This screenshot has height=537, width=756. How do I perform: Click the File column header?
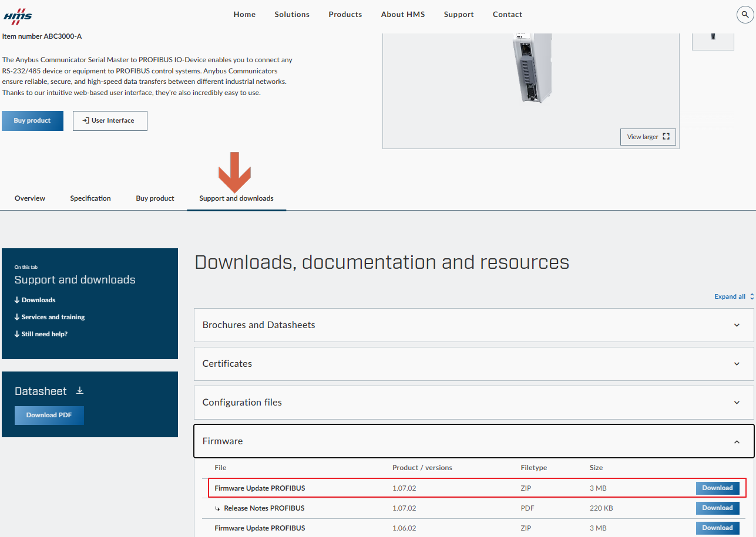(220, 468)
